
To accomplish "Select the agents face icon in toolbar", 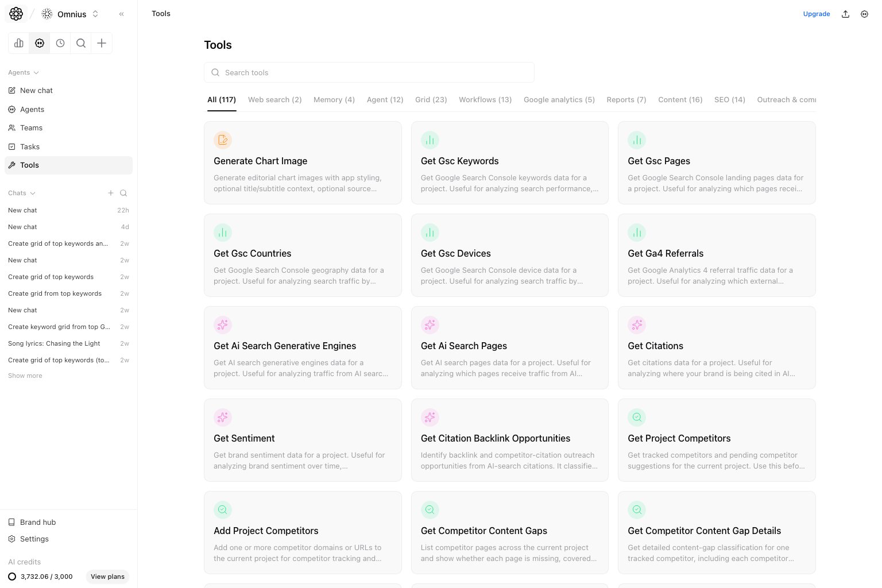I will tap(40, 43).
